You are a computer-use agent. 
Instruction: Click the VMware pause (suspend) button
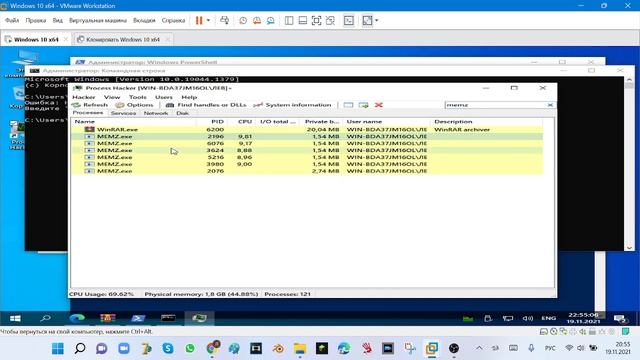tap(199, 20)
